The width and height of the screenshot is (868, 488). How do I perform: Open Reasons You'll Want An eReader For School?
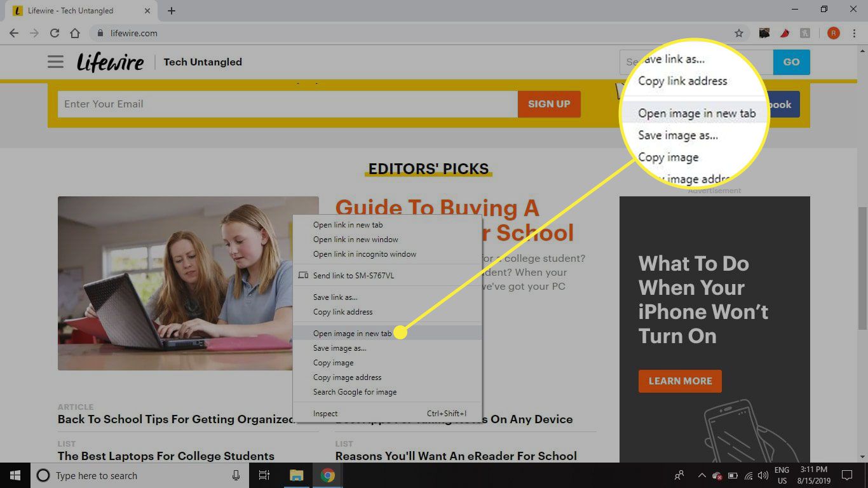pyautogui.click(x=456, y=456)
